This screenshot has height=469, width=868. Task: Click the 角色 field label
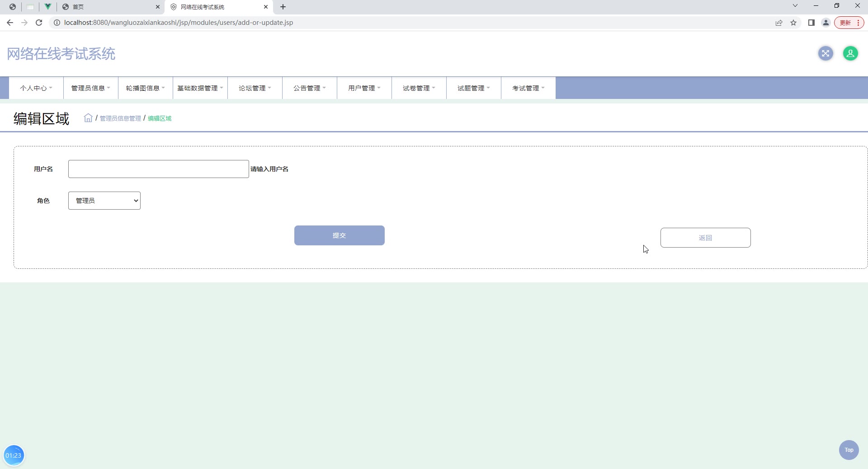tap(43, 201)
